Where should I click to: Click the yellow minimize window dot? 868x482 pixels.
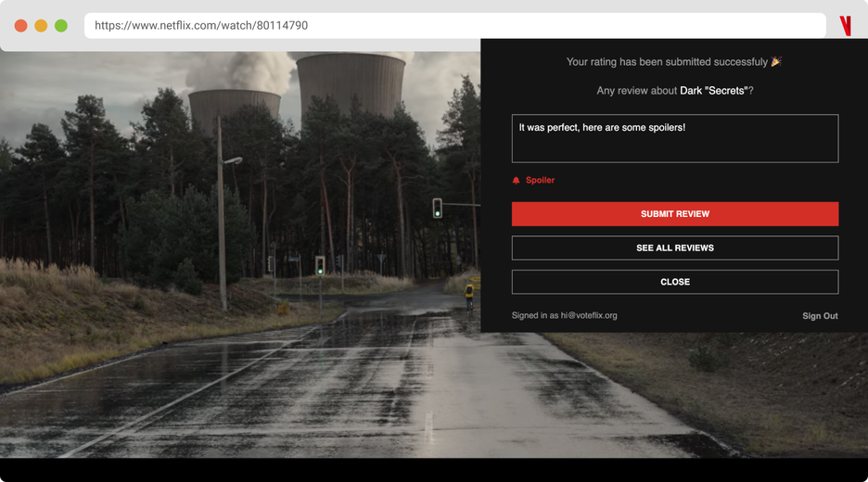pyautogui.click(x=41, y=25)
